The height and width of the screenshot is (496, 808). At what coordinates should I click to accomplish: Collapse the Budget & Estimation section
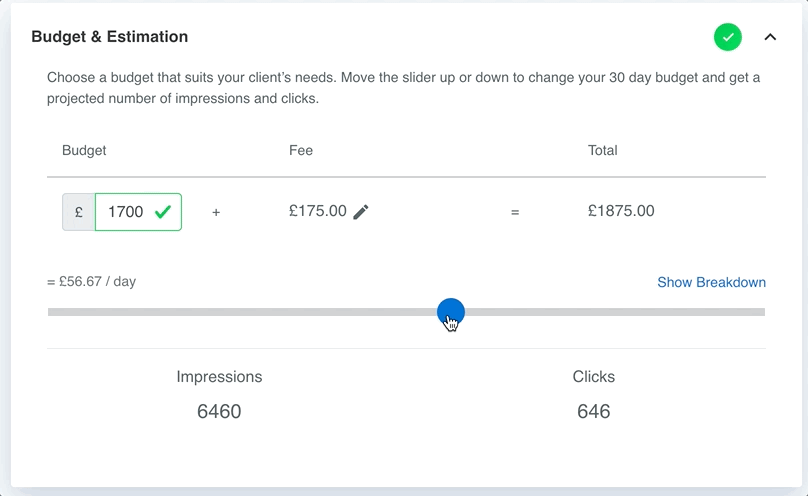pos(770,37)
